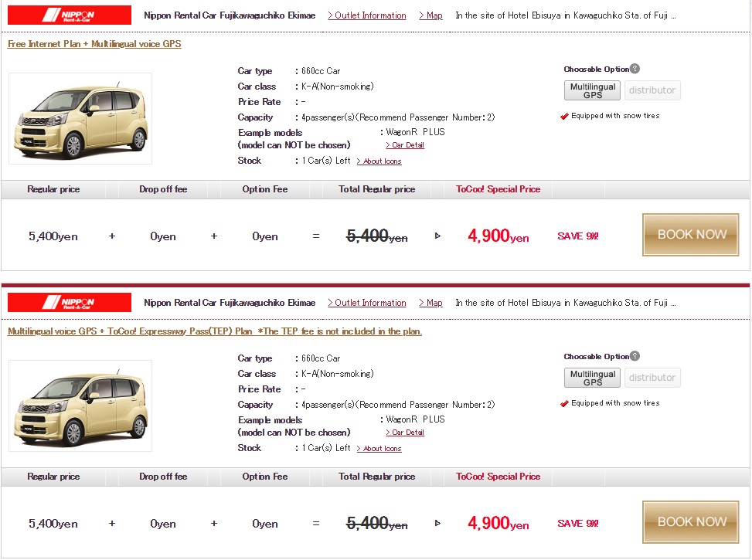
Task: Open About Icons link in second listing
Action: pyautogui.click(x=379, y=448)
